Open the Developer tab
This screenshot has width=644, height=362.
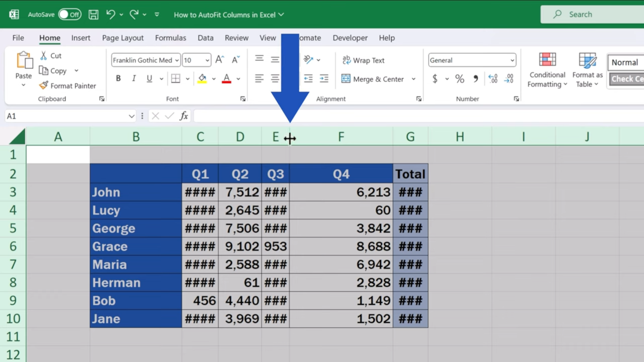350,38
